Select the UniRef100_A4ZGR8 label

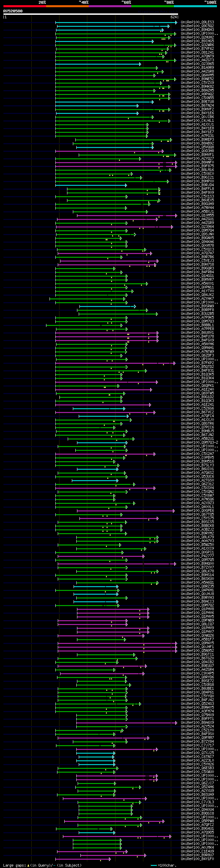coord(197,72)
